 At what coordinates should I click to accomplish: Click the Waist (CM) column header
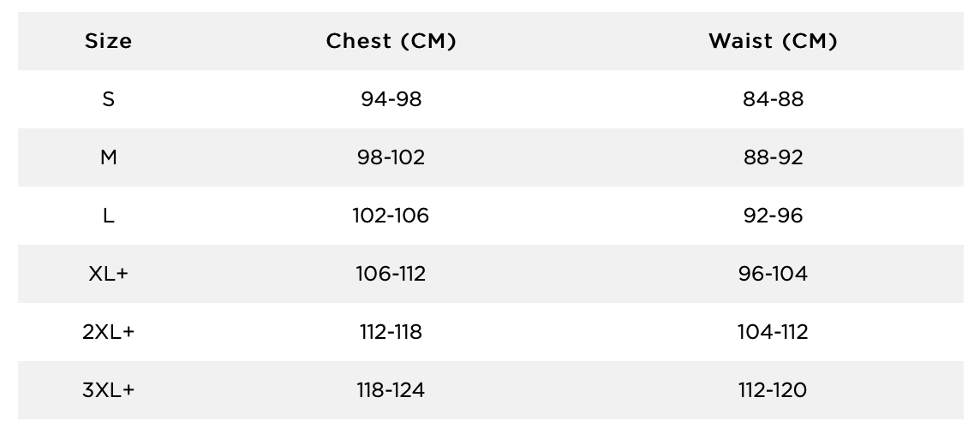tap(774, 41)
